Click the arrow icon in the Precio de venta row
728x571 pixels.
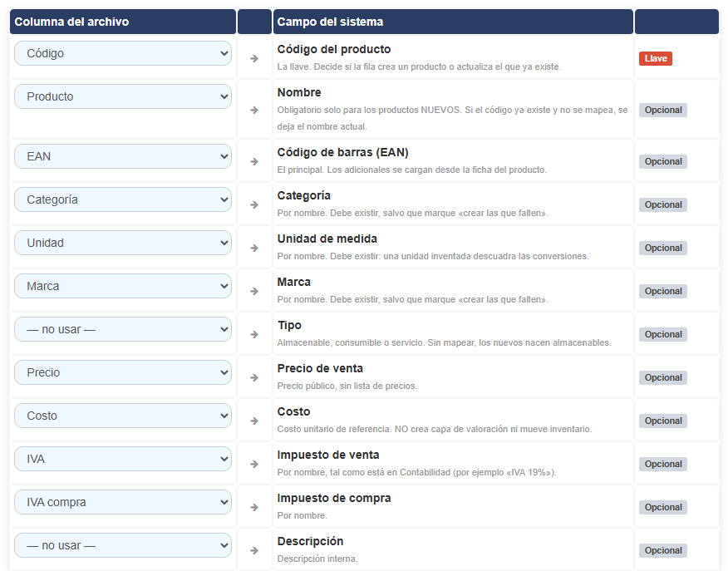click(254, 377)
